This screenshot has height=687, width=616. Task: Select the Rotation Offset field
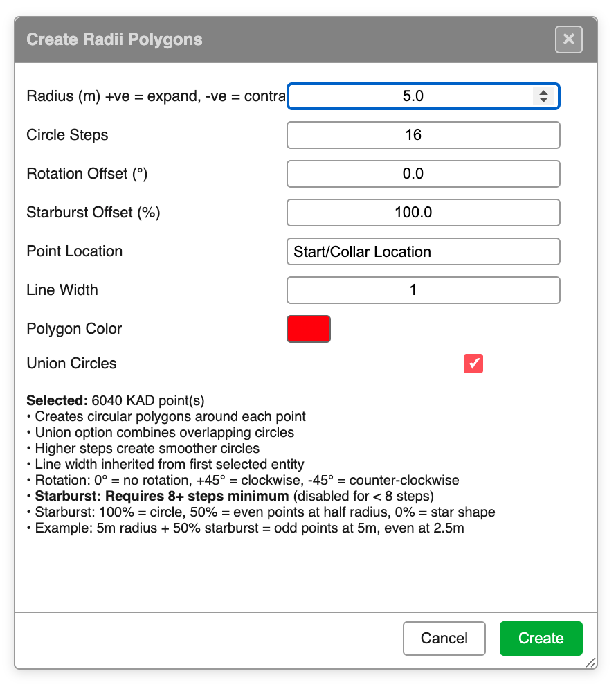point(423,174)
